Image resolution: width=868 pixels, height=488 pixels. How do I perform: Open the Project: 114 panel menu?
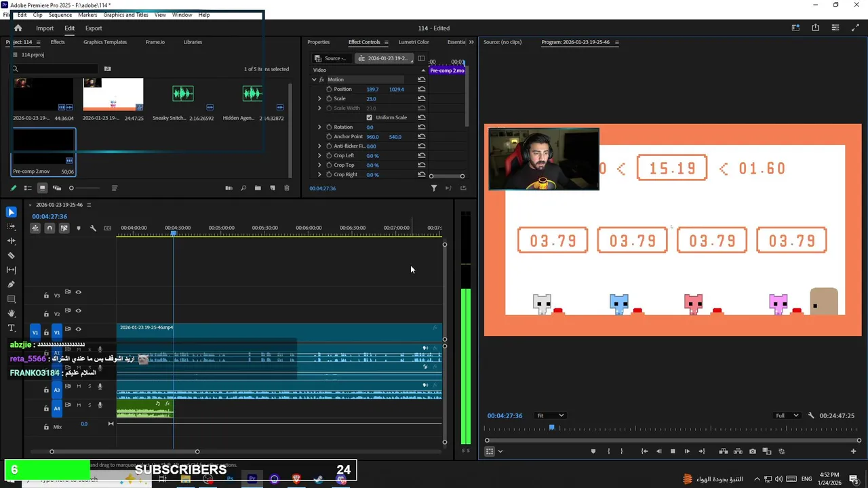(x=37, y=42)
